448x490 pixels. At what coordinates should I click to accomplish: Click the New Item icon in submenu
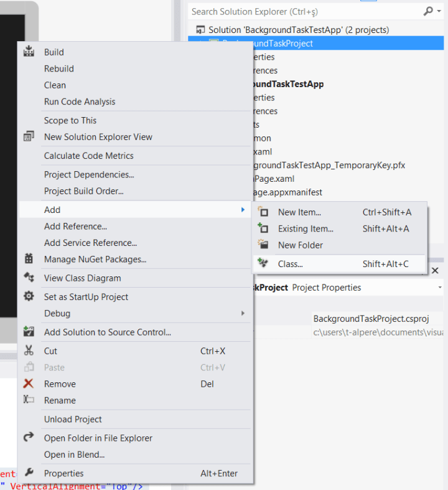pyautogui.click(x=263, y=212)
